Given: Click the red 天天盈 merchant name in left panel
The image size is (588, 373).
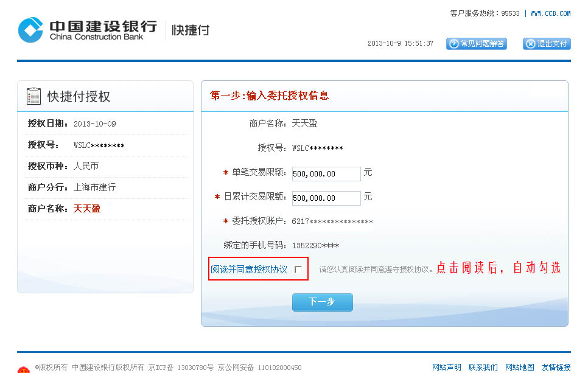Looking at the screenshot, I should (86, 209).
